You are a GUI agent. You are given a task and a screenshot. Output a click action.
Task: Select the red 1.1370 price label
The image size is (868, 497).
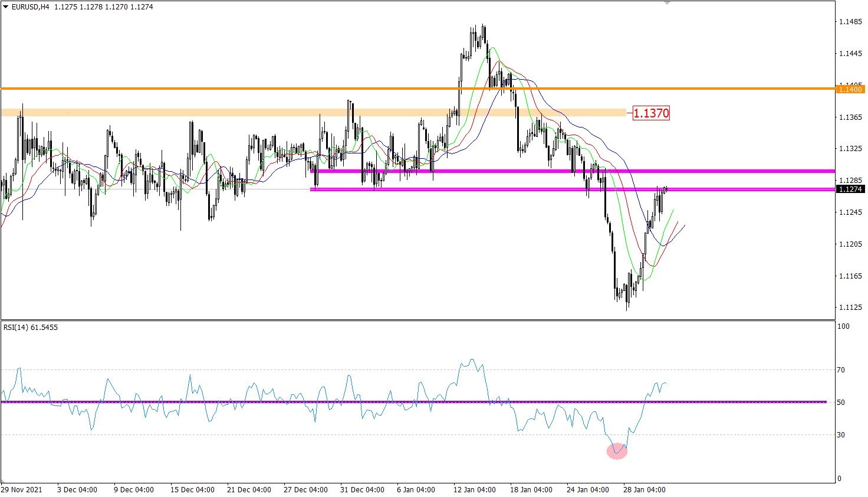[x=651, y=113]
